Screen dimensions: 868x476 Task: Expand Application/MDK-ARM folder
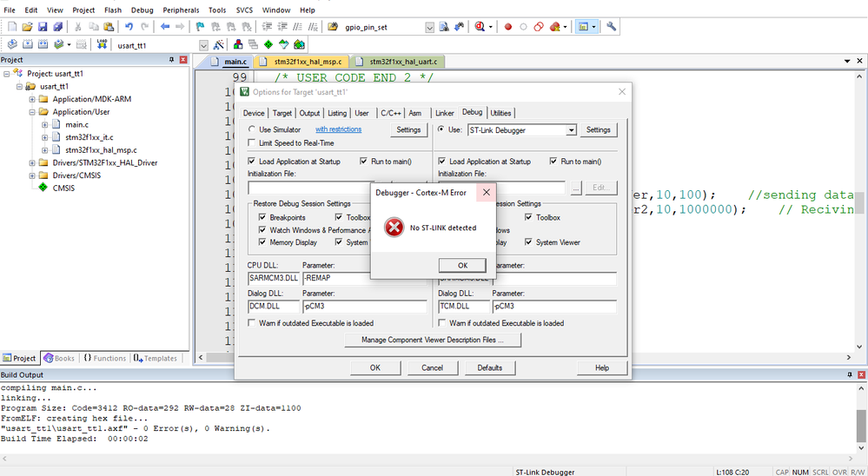(x=32, y=100)
